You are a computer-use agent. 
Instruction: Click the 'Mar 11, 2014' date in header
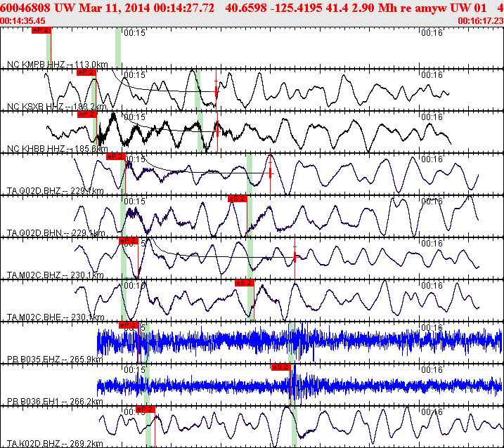pos(115,8)
